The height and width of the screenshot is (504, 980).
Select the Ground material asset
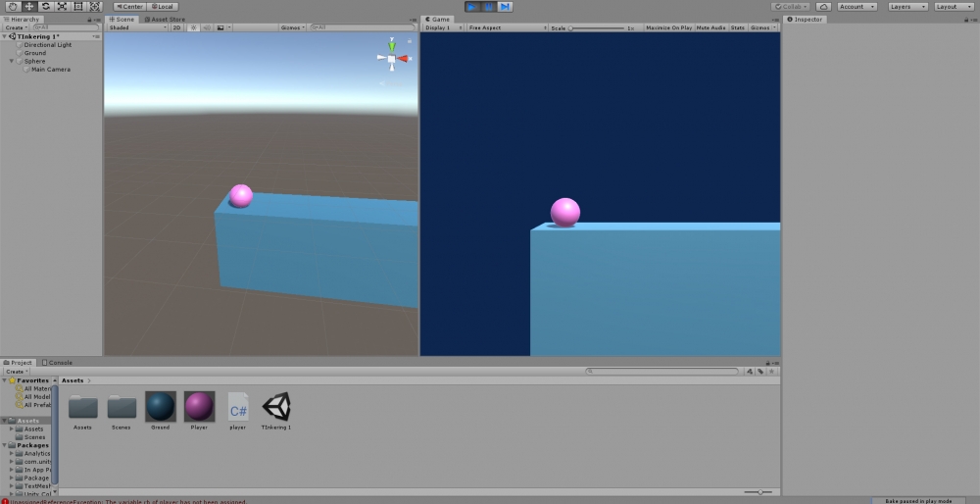(x=161, y=411)
